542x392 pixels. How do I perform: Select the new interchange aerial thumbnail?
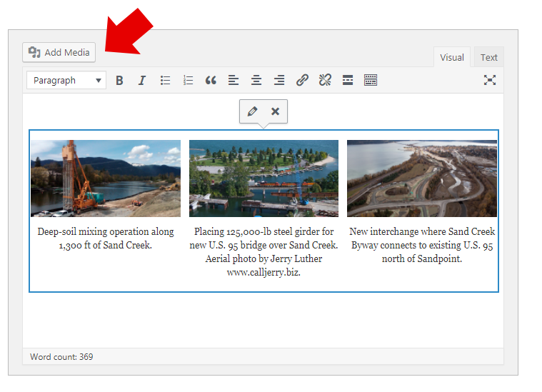pos(422,179)
